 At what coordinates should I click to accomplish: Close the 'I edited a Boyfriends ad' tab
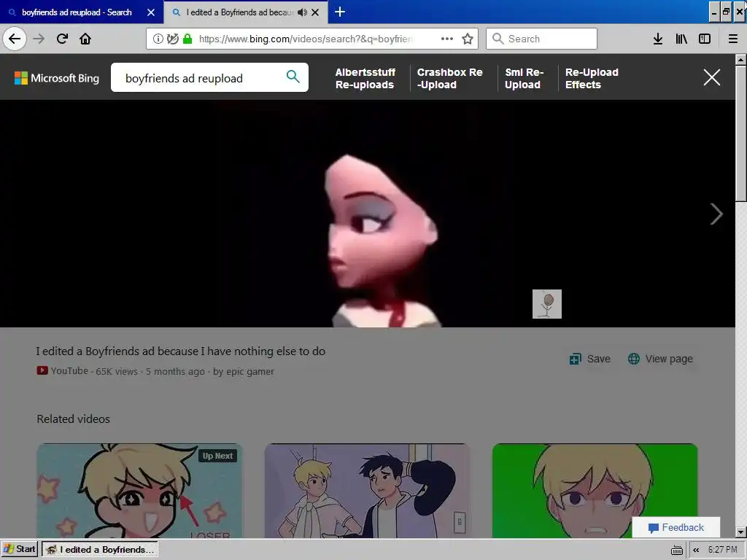point(315,12)
